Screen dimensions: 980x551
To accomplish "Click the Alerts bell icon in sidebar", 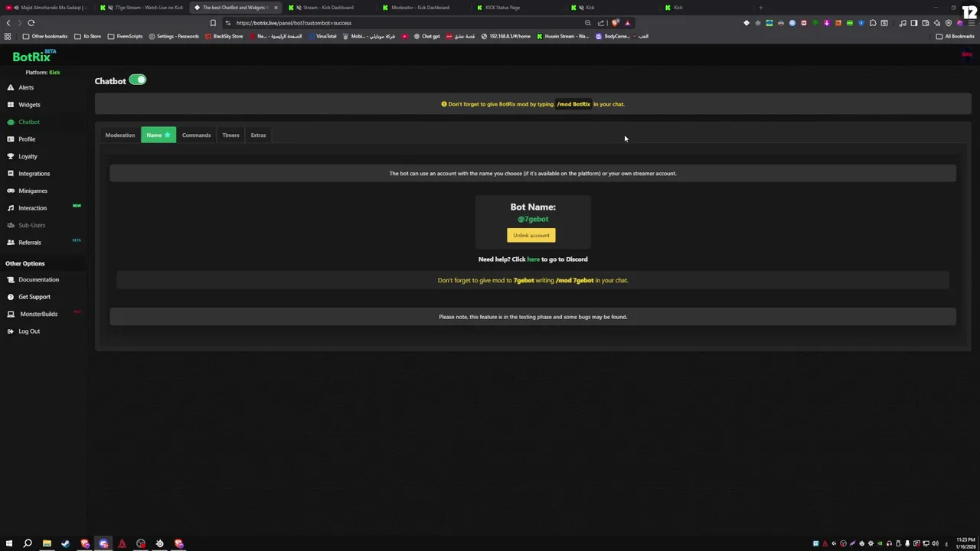I will pyautogui.click(x=10, y=87).
